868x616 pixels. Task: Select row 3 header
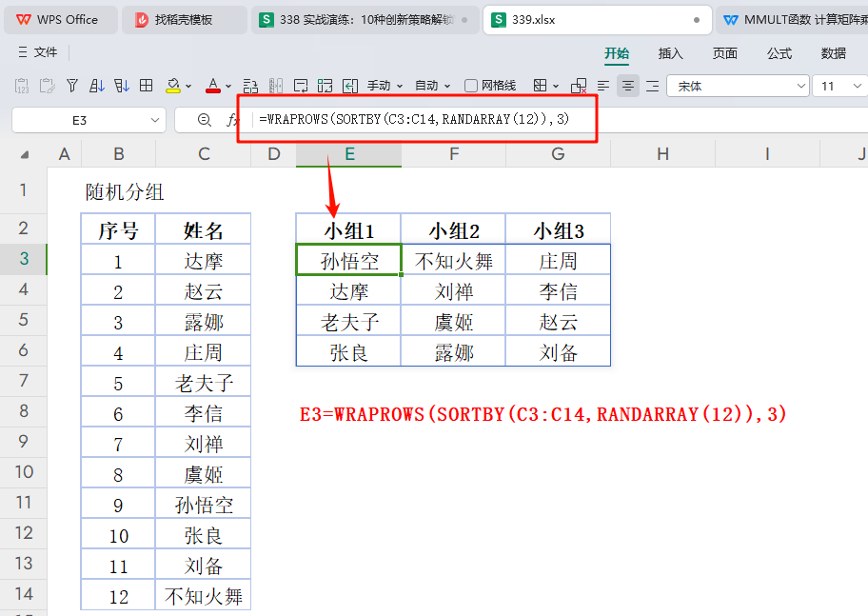[24, 259]
